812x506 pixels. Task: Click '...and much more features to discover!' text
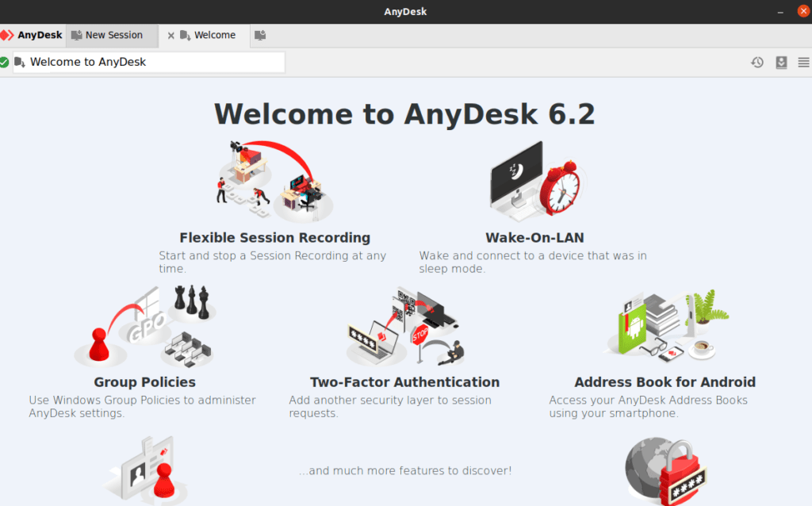[405, 471]
